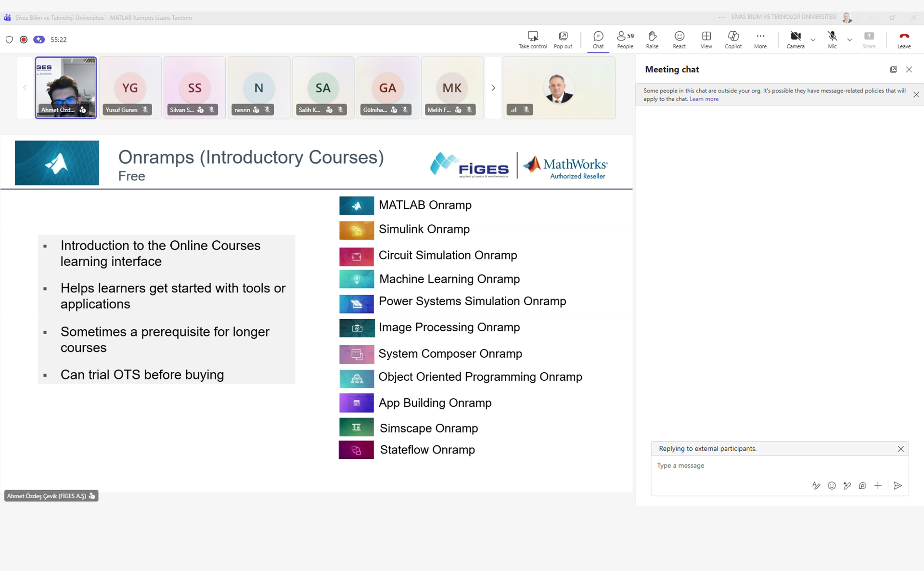Show next participants with right chevron
The image size is (924, 571).
click(493, 88)
